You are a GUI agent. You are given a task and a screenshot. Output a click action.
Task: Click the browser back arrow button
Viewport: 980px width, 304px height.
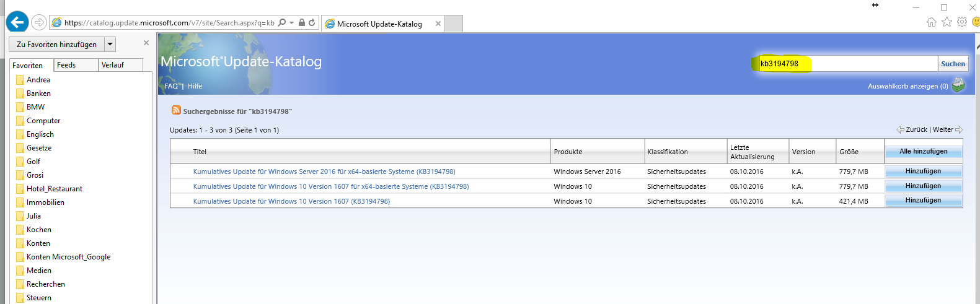[17, 22]
